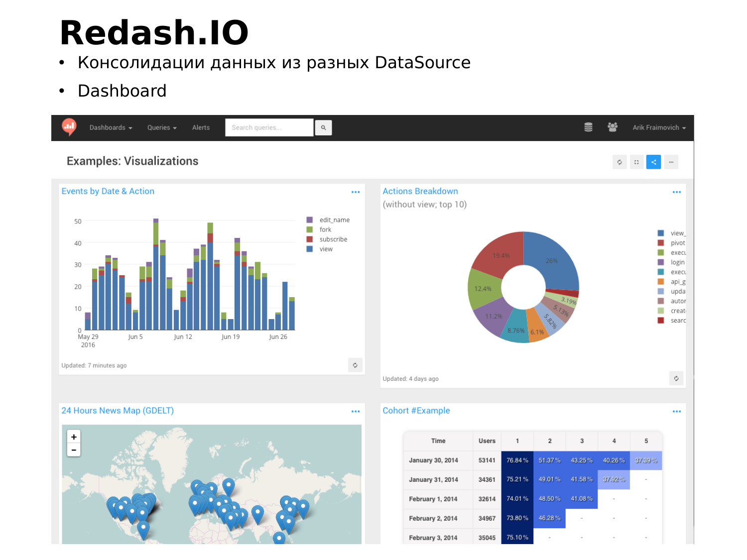Open Cohort widget options menu

[x=677, y=412]
